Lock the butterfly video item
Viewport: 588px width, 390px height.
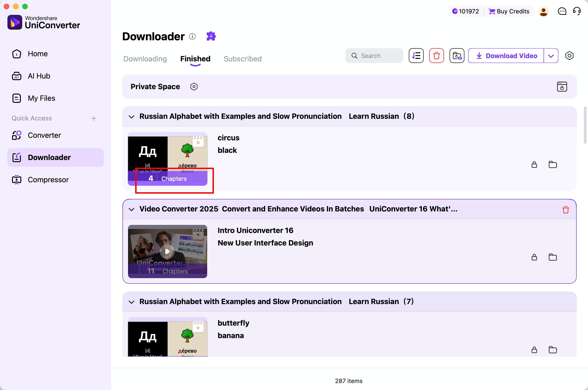click(x=534, y=350)
